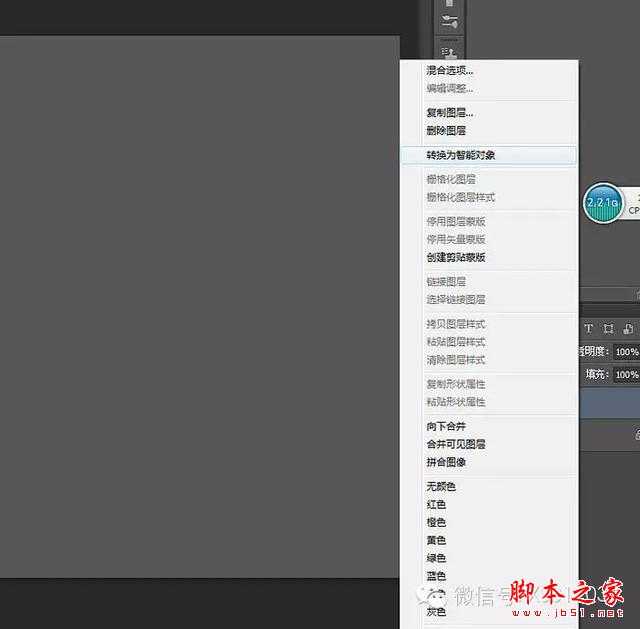The image size is (640, 629).
Task: Click the layer fill (填充) value field
Action: (x=626, y=374)
